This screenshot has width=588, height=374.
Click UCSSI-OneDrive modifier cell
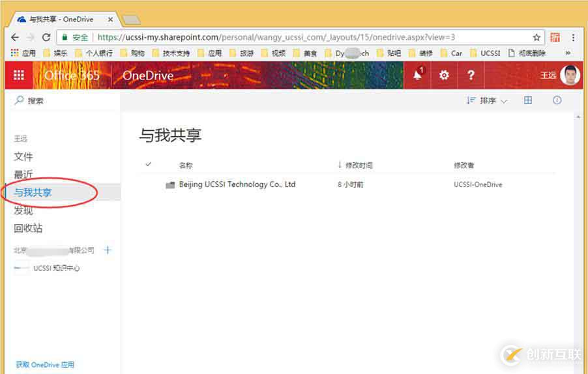pyautogui.click(x=478, y=184)
